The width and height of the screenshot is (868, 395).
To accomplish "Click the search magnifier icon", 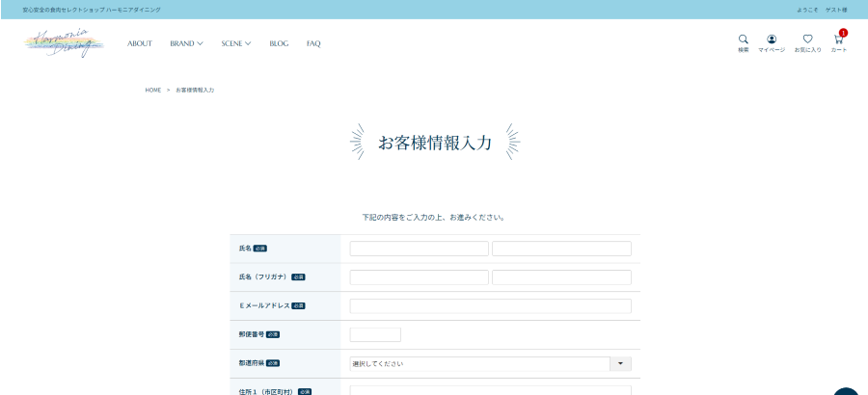I will [743, 40].
